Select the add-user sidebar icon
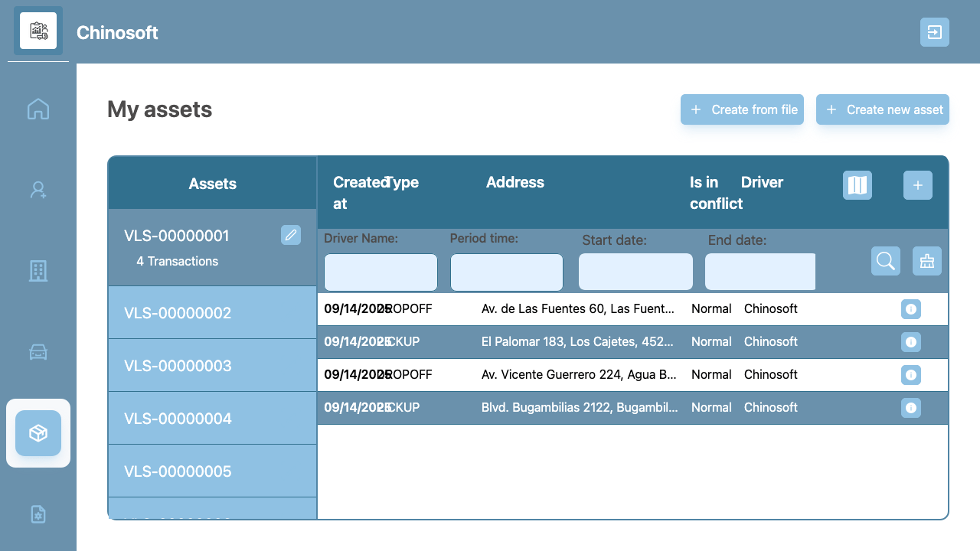The height and width of the screenshot is (551, 980). (38, 189)
